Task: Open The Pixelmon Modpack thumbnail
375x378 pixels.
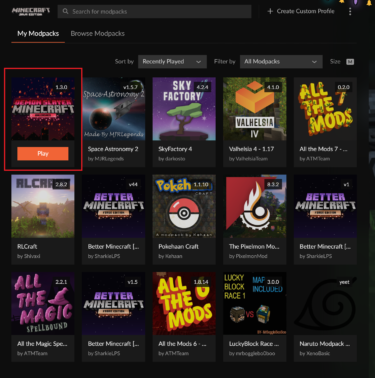Action: 255,206
